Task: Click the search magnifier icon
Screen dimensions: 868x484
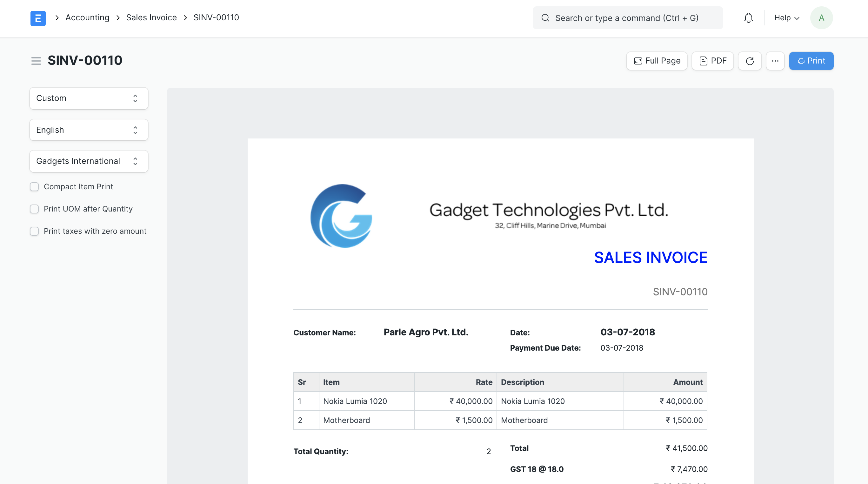Action: (545, 18)
